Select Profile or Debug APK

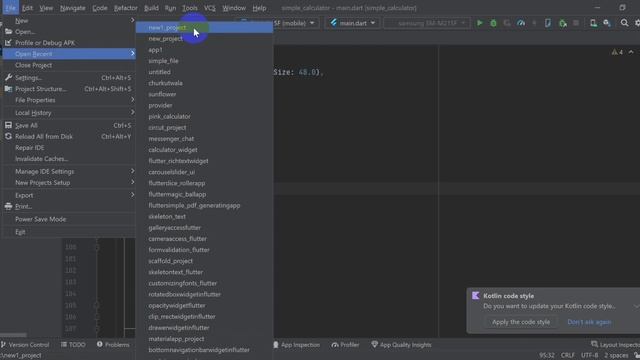[x=69, y=42]
